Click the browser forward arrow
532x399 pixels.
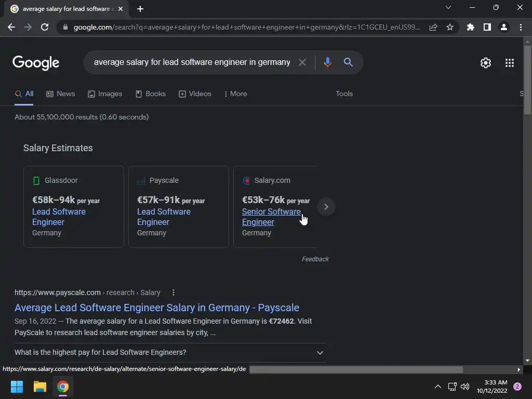point(28,27)
